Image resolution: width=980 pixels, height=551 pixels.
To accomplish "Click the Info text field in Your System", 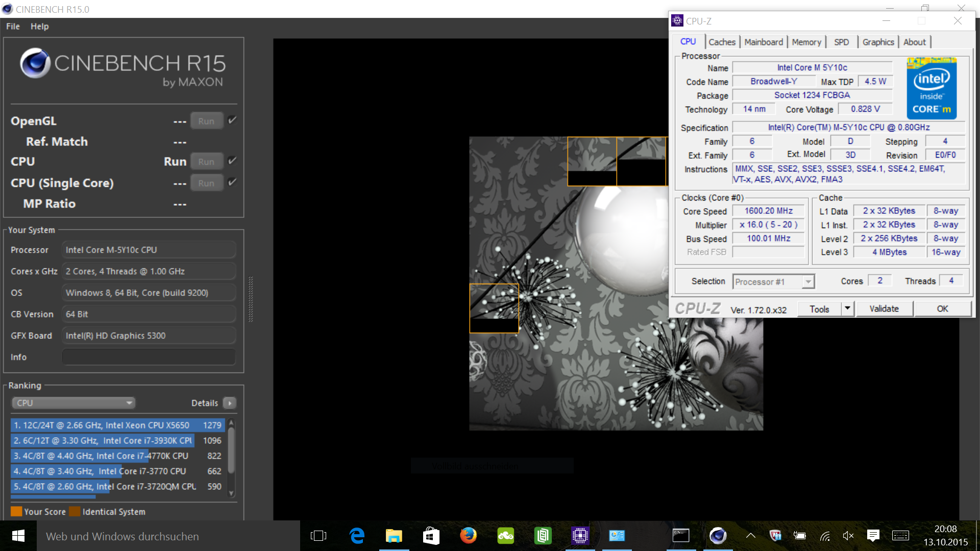I will (149, 357).
